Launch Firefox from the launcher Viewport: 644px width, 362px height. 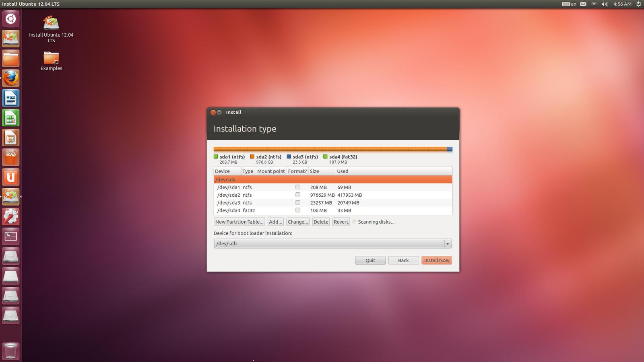[x=11, y=78]
